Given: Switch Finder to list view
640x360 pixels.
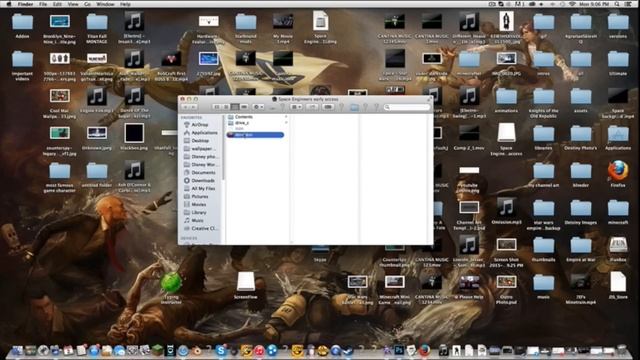Looking at the screenshot, I should pyautogui.click(x=226, y=107).
